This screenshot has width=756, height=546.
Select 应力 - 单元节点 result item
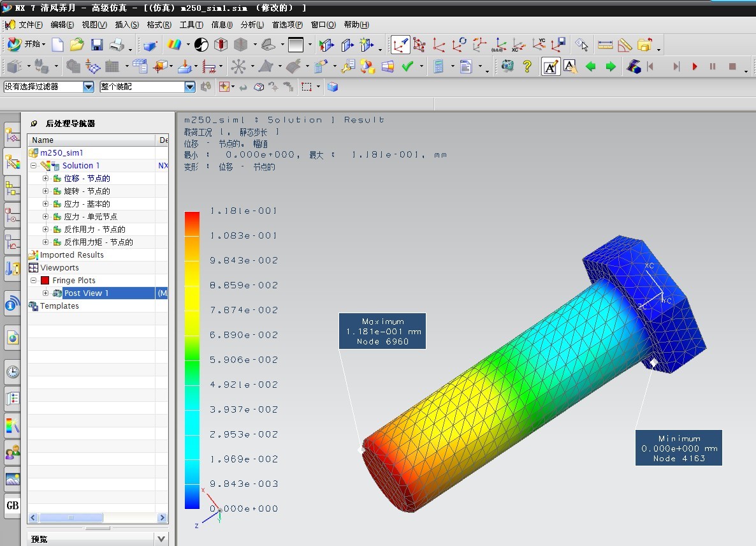[x=90, y=217]
